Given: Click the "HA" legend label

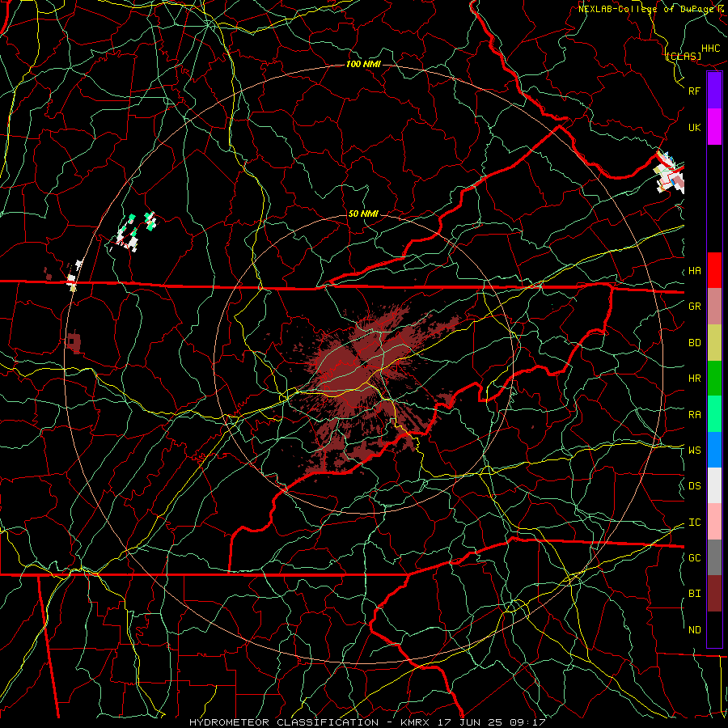Looking at the screenshot, I should (x=694, y=271).
